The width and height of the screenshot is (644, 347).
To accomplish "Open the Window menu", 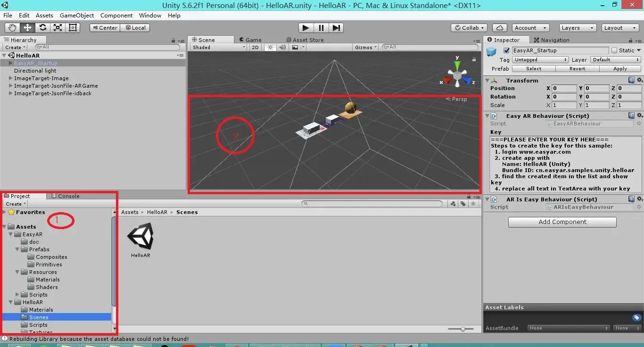I will tap(150, 15).
